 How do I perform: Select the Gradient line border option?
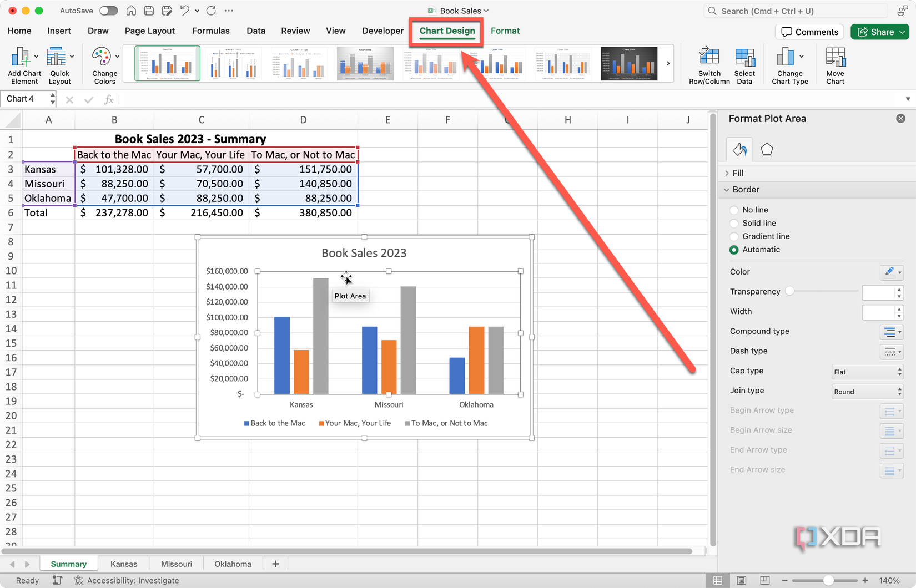(734, 237)
